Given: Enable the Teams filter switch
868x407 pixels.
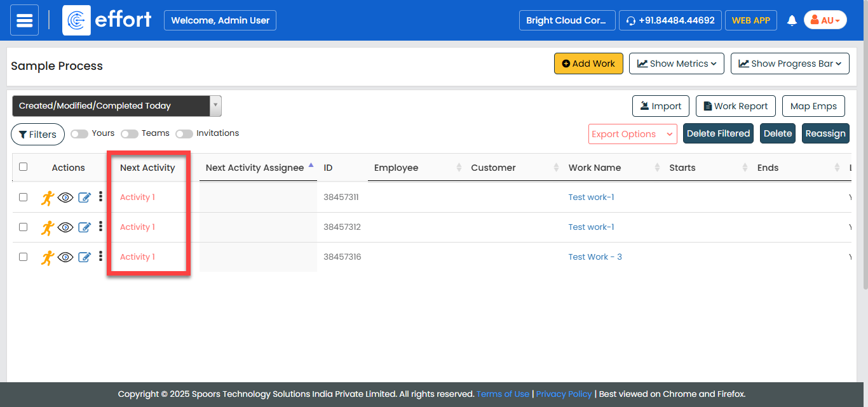Looking at the screenshot, I should 130,134.
